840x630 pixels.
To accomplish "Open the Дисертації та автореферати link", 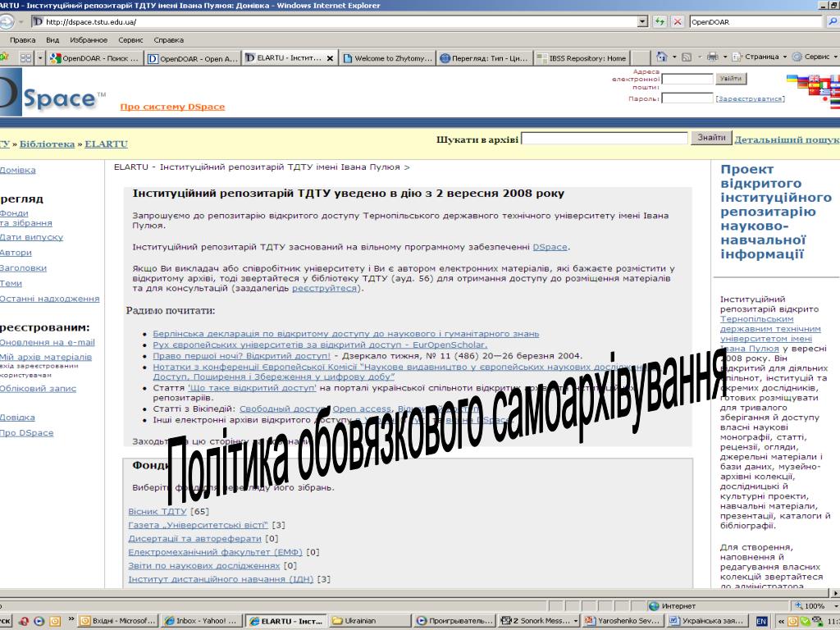I will point(194,538).
